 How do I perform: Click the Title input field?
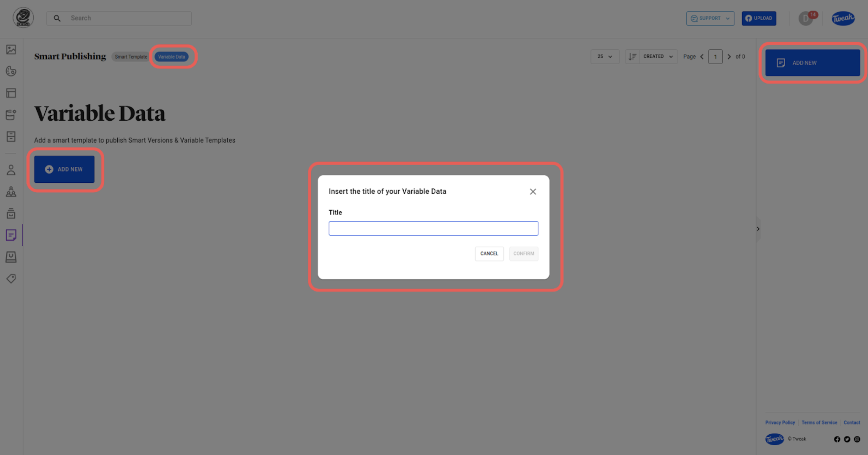[433, 228]
